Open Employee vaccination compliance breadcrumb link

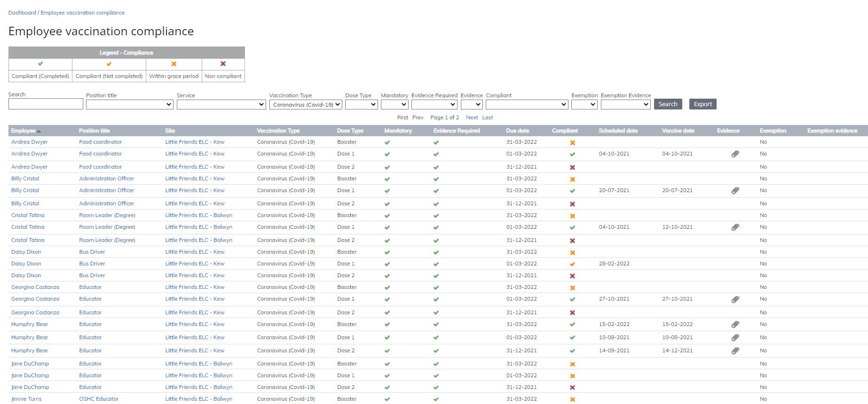tap(83, 13)
